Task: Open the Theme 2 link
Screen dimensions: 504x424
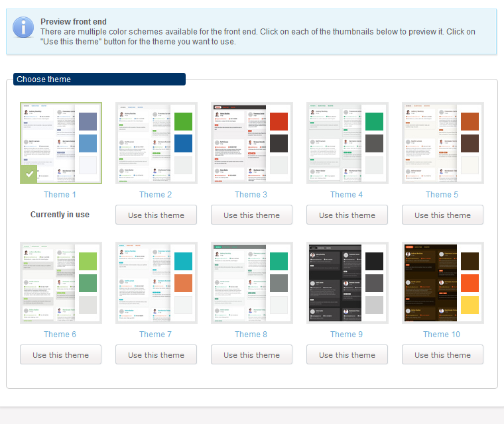Action: pyautogui.click(x=156, y=195)
